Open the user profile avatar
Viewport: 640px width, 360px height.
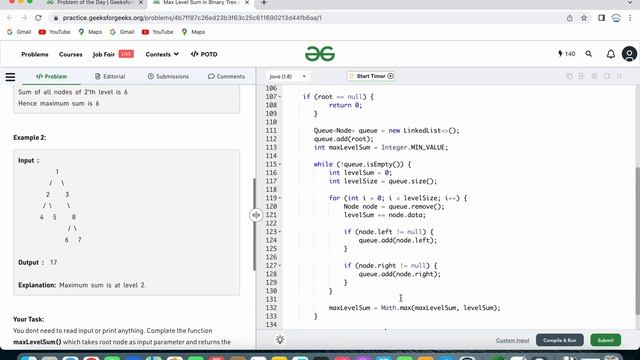coord(629,54)
